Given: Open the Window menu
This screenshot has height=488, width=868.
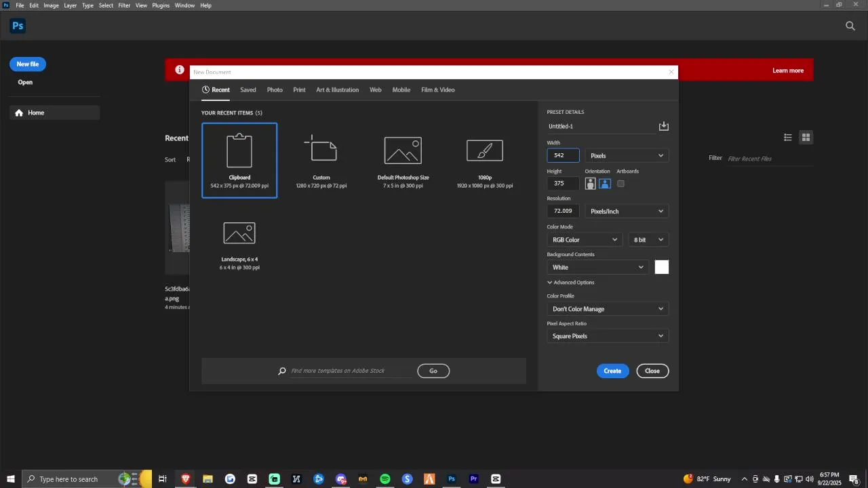Looking at the screenshot, I should (184, 5).
